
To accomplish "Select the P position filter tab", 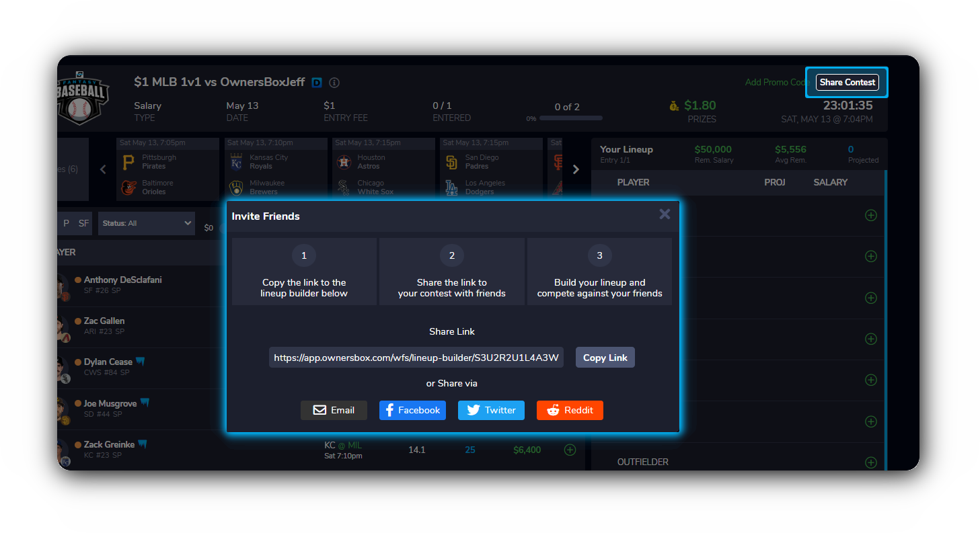I will [x=66, y=223].
